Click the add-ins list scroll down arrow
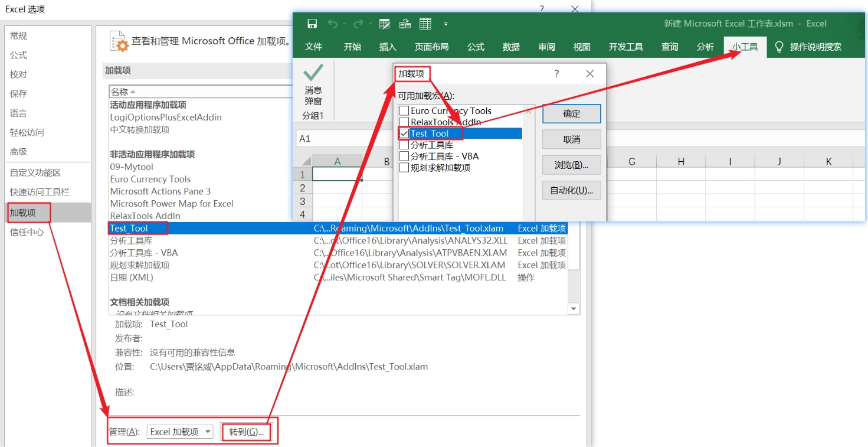Viewport: 868px width, 447px height. [574, 309]
